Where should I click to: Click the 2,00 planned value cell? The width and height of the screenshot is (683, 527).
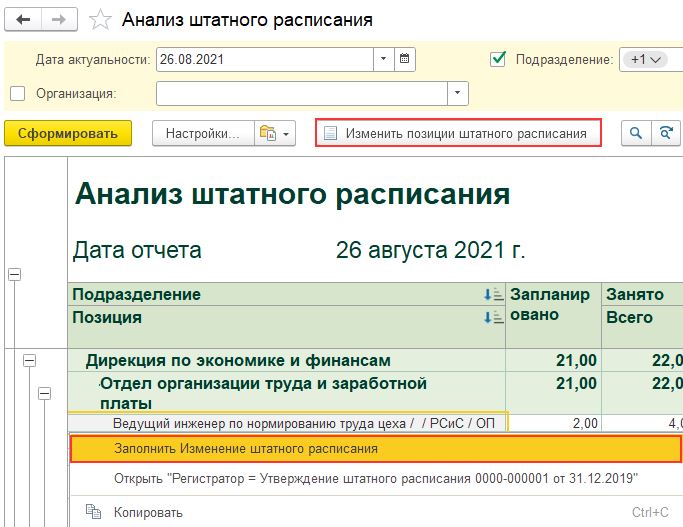tap(554, 423)
